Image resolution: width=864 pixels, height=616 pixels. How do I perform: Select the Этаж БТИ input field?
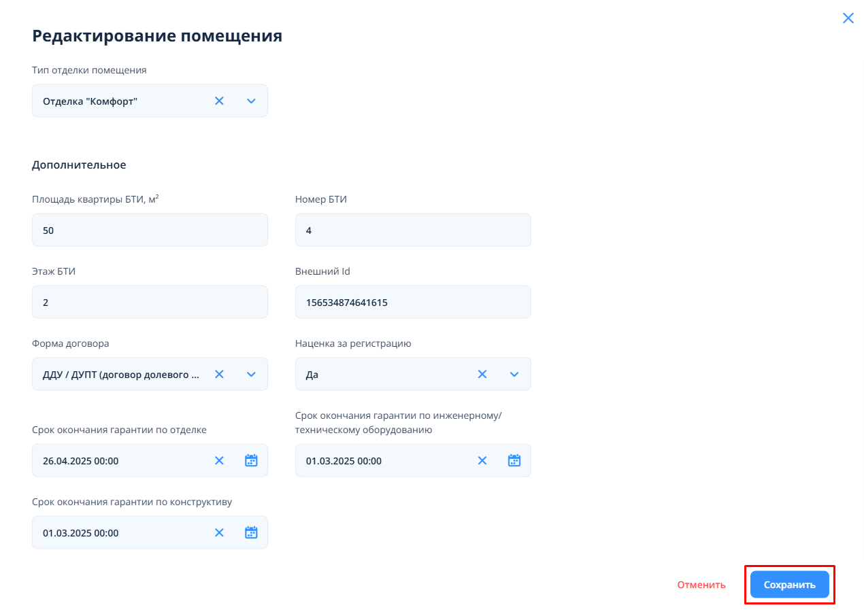pos(150,303)
